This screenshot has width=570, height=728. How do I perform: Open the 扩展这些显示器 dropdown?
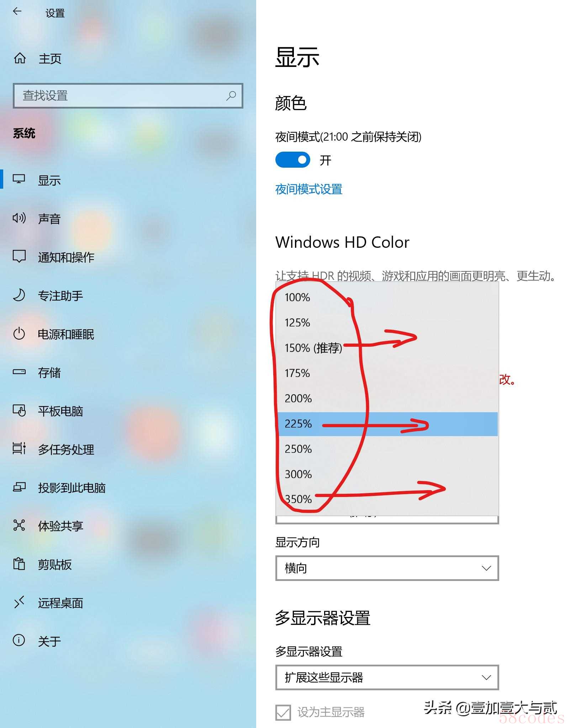[387, 677]
